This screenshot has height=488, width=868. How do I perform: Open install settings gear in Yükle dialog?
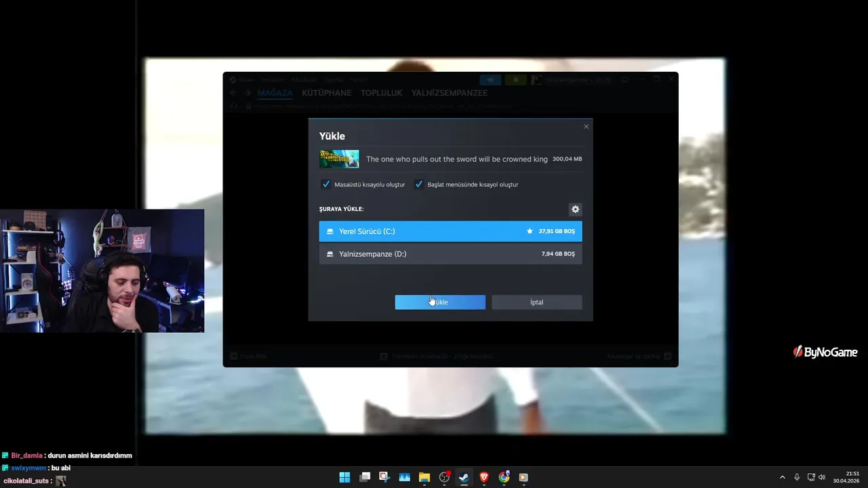(575, 209)
